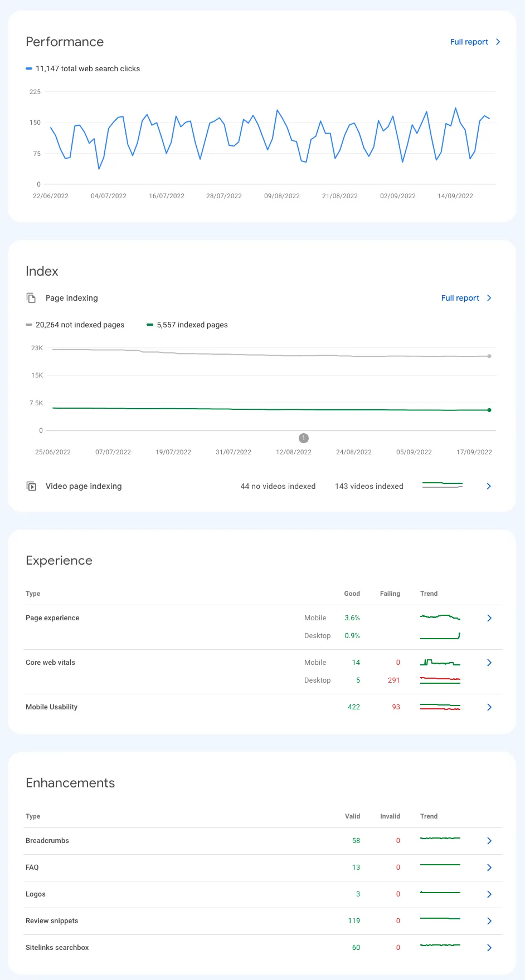
Task: Click Page experience Desktop 0.9% value
Action: coord(352,636)
